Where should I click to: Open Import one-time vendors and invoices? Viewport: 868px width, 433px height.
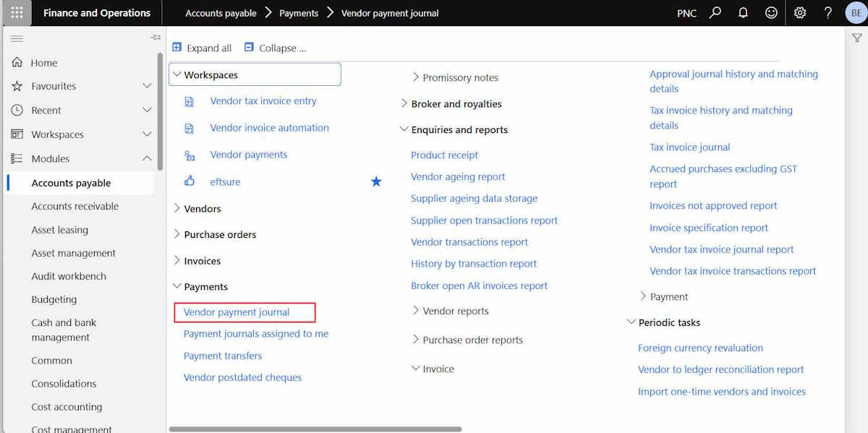[x=722, y=391]
